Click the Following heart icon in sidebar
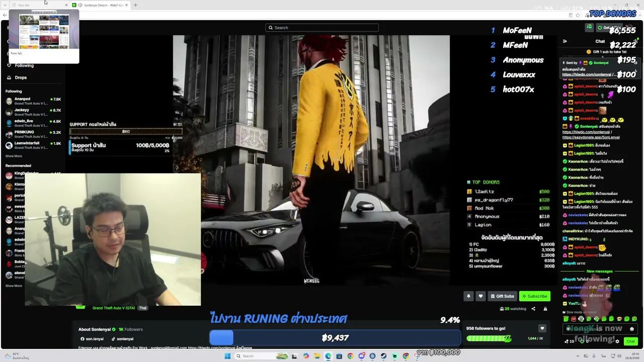 coord(9,65)
